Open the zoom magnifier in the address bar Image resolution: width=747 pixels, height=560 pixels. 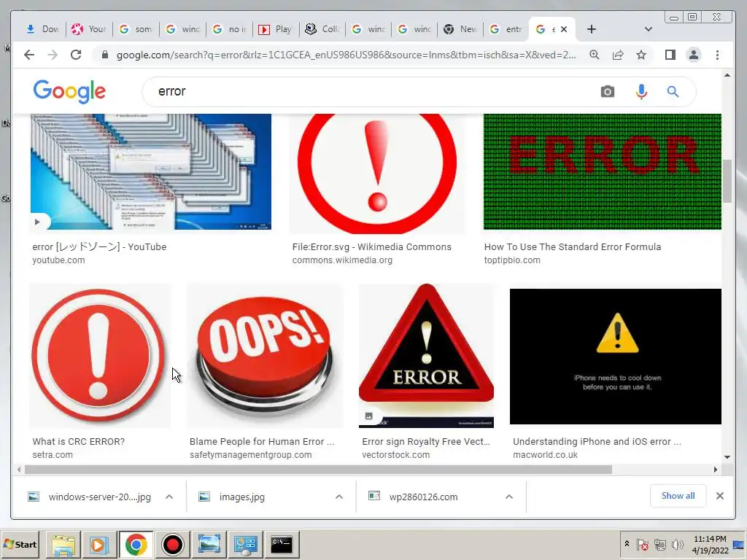tap(594, 55)
